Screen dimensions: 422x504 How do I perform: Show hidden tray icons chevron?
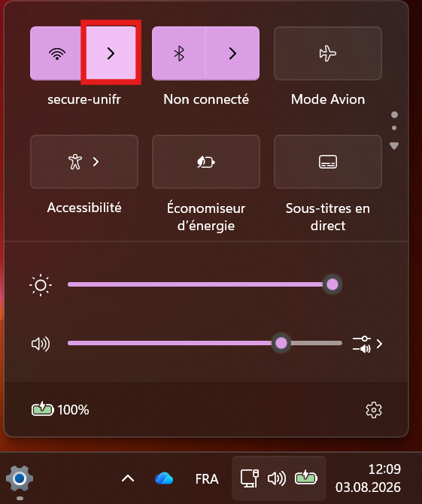tap(128, 478)
